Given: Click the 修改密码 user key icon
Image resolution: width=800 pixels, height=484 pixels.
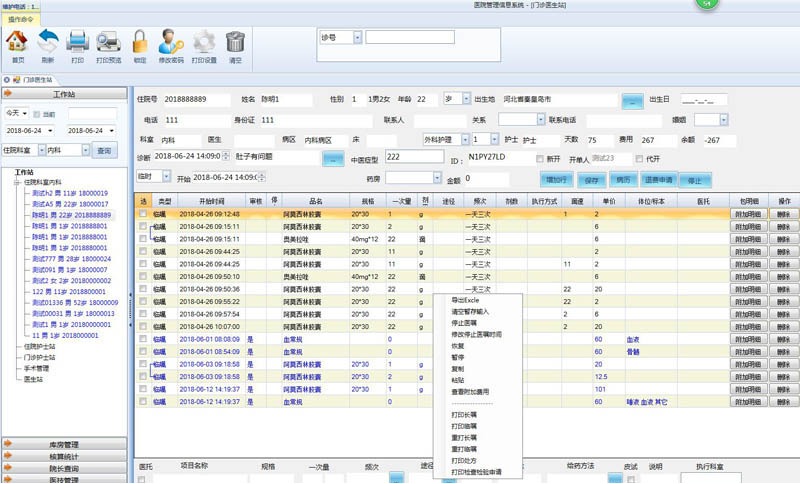Looking at the screenshot, I should (170, 41).
